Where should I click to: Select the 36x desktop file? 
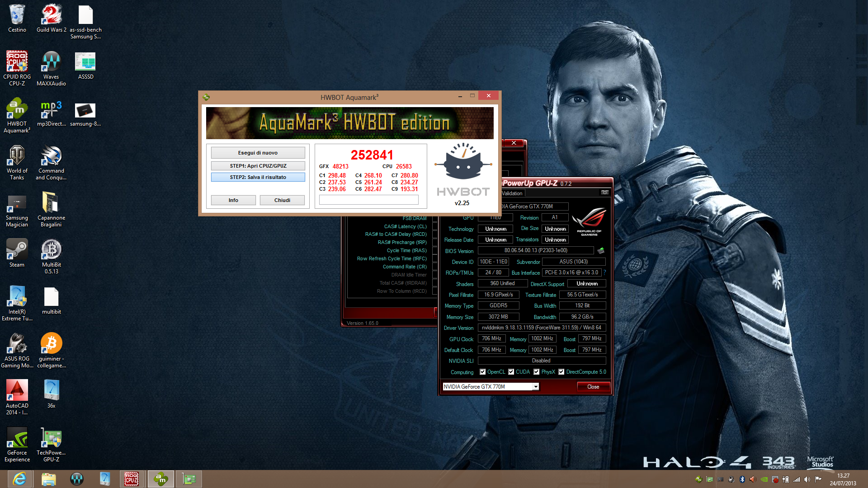coord(52,394)
